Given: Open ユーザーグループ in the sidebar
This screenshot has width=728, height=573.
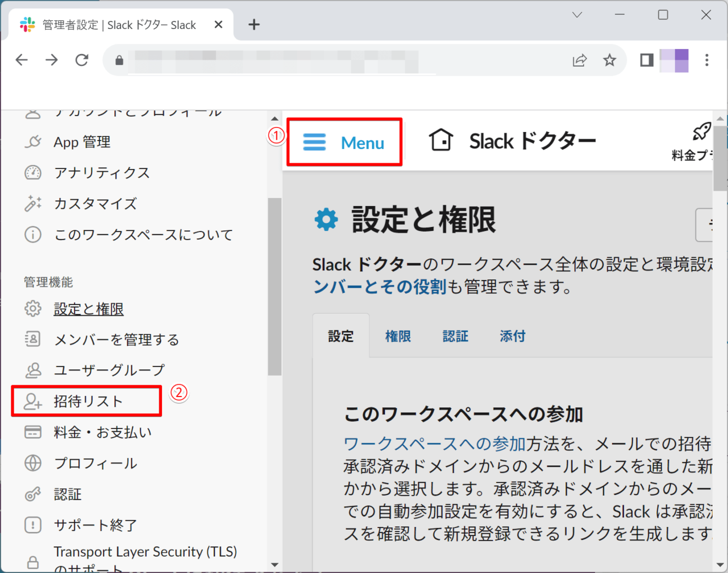Looking at the screenshot, I should tap(109, 370).
